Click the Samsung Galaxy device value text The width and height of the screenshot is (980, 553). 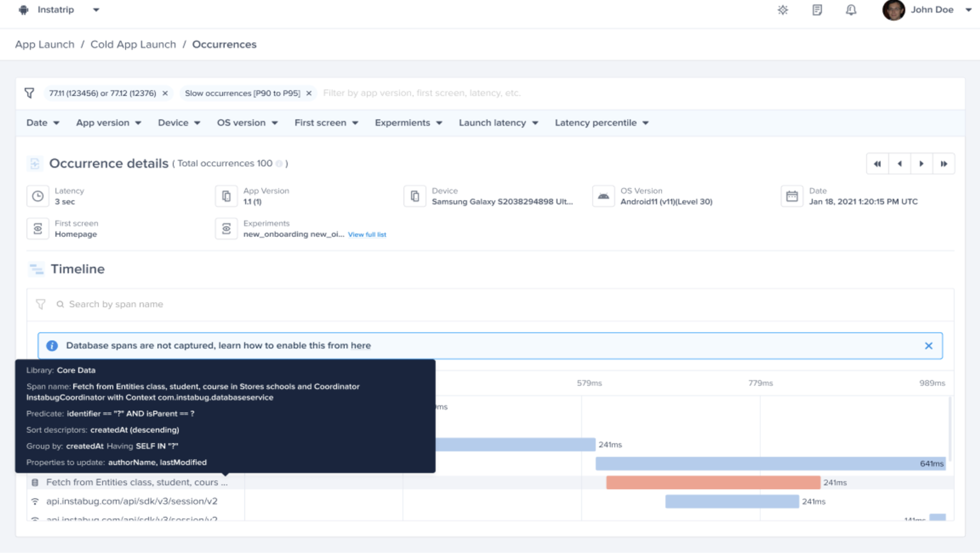(502, 202)
